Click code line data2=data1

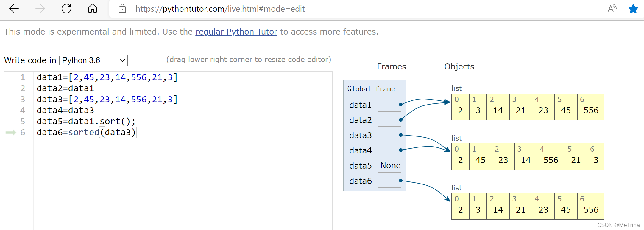65,88
